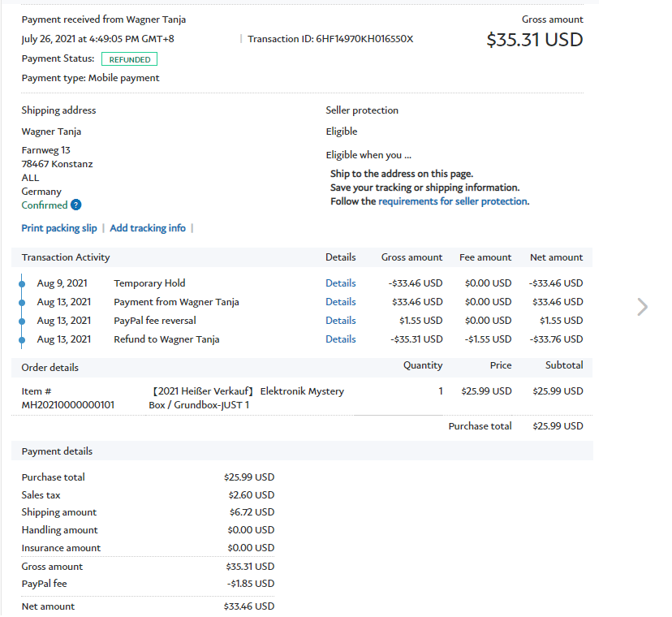The width and height of the screenshot is (672, 617).
Task: Show Details for PayPal fee reversal
Action: (x=340, y=321)
